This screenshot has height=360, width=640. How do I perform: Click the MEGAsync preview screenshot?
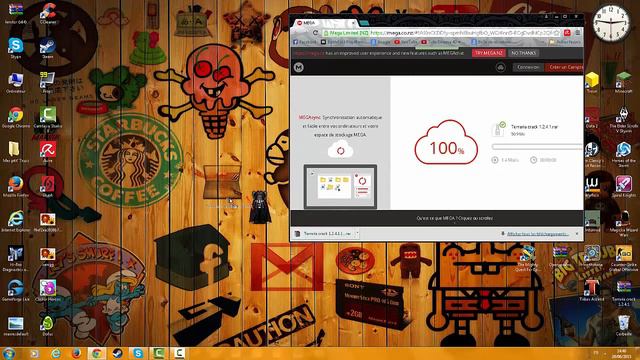[340, 187]
